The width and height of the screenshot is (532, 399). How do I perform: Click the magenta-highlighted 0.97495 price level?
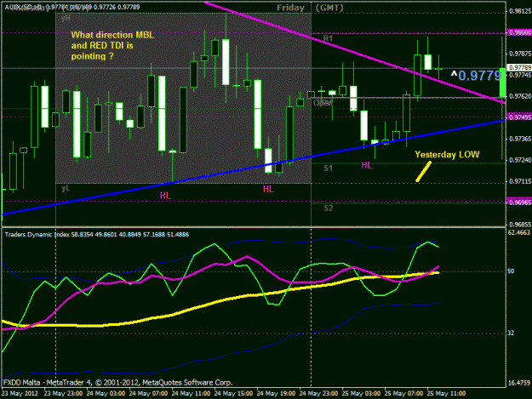coord(519,117)
